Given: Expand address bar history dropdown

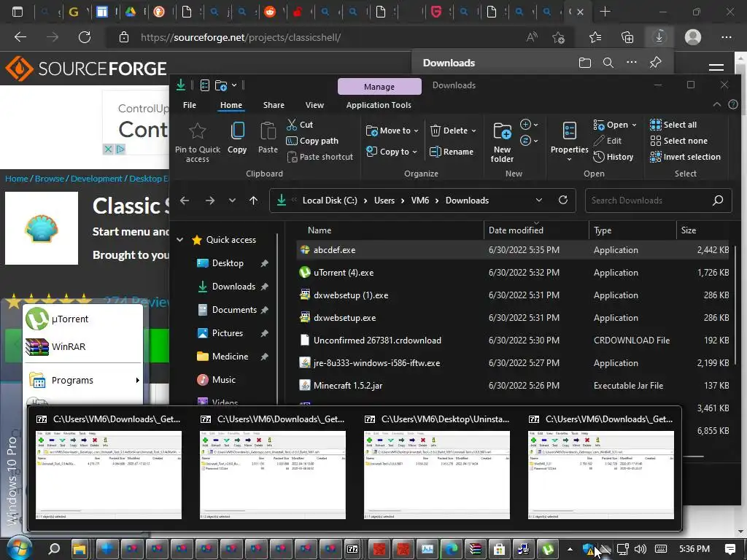Looking at the screenshot, I should (x=539, y=200).
